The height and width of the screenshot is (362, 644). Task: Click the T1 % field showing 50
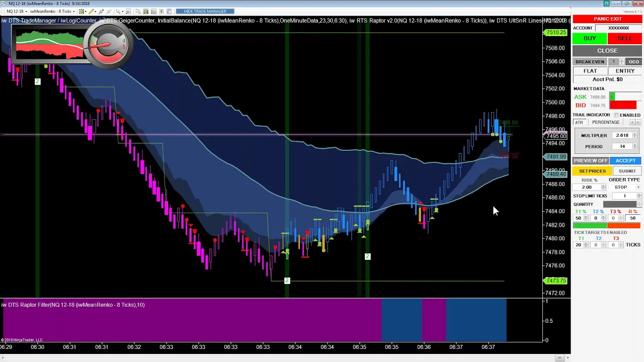pos(579,218)
